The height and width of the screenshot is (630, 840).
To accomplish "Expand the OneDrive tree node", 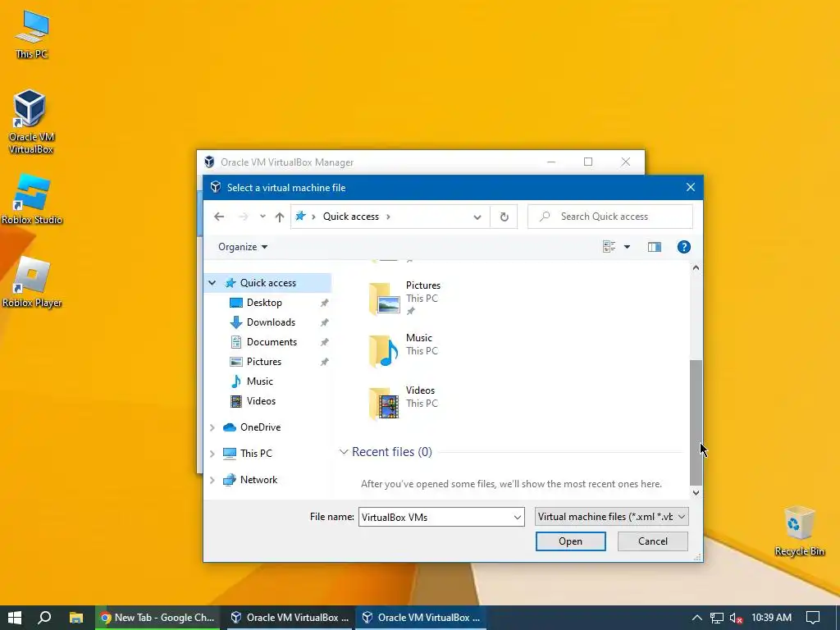I will coord(212,427).
